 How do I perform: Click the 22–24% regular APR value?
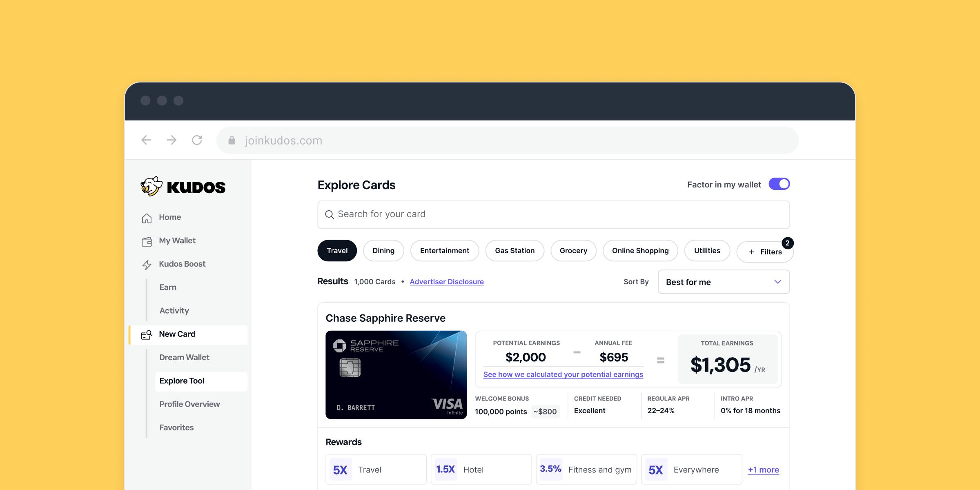click(x=661, y=411)
